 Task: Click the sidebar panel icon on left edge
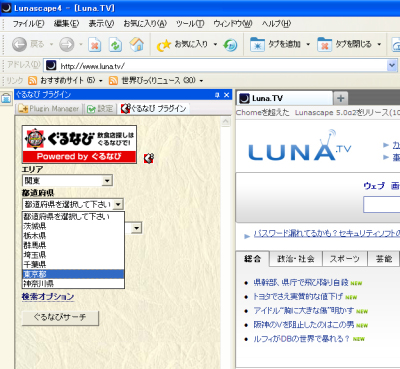pyautogui.click(x=6, y=98)
